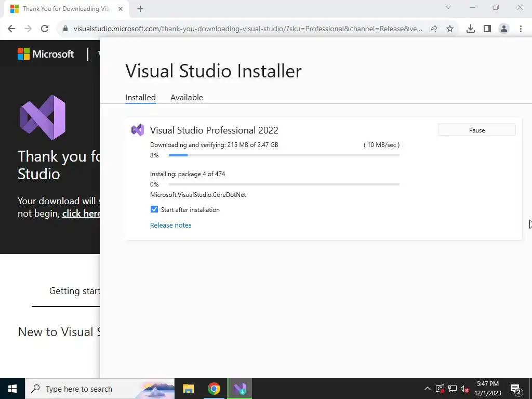
Task: Switch to the Available tab
Action: pos(187,97)
